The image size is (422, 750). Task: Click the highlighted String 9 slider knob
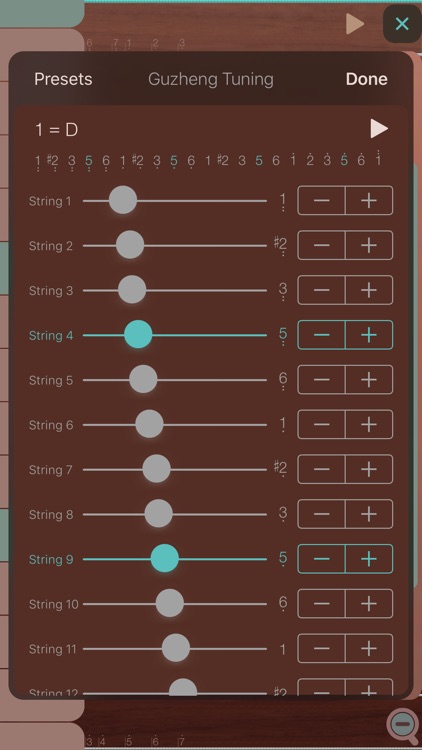pyautogui.click(x=165, y=559)
